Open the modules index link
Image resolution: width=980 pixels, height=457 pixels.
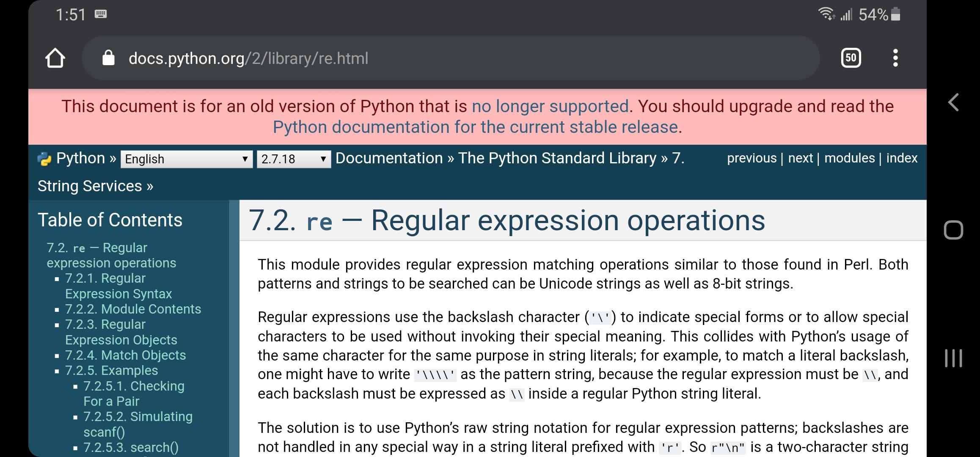[849, 158]
